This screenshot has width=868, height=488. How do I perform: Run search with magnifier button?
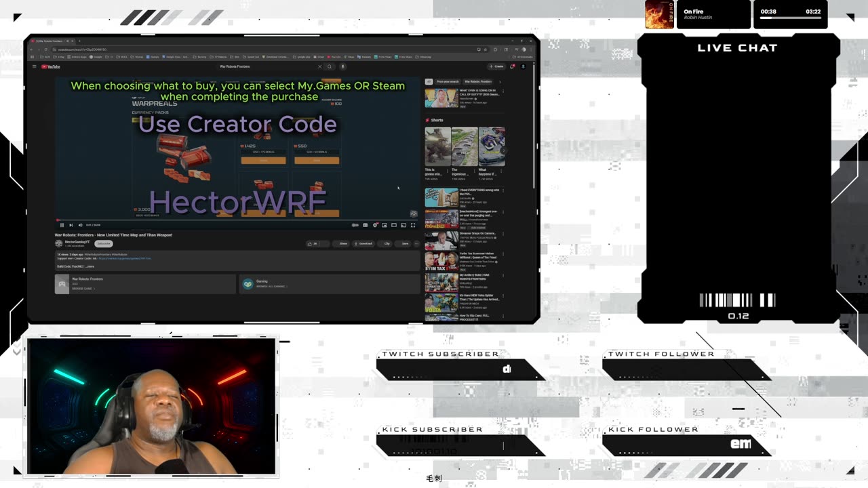click(x=329, y=66)
